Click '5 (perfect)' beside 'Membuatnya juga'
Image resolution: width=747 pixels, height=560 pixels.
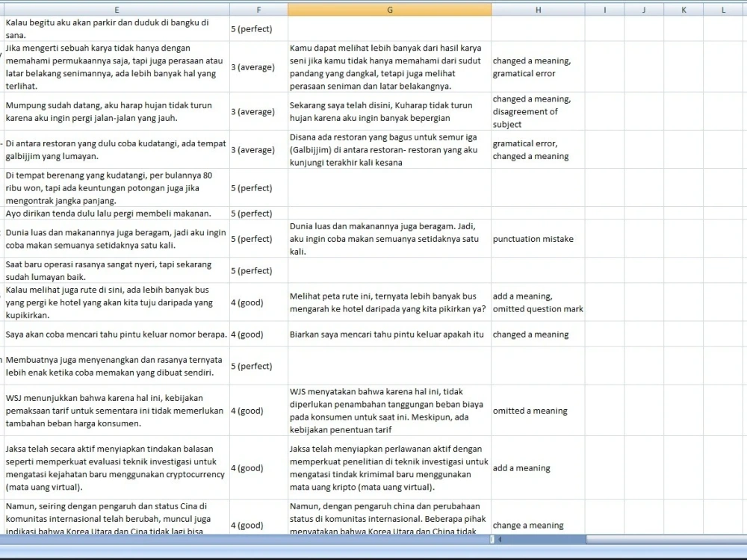[258, 366]
